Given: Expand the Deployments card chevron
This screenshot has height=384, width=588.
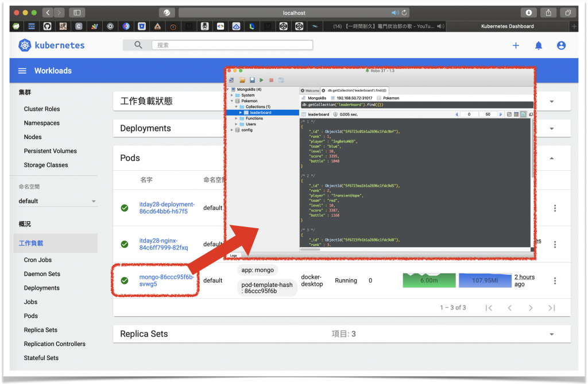Looking at the screenshot, I should (x=552, y=129).
